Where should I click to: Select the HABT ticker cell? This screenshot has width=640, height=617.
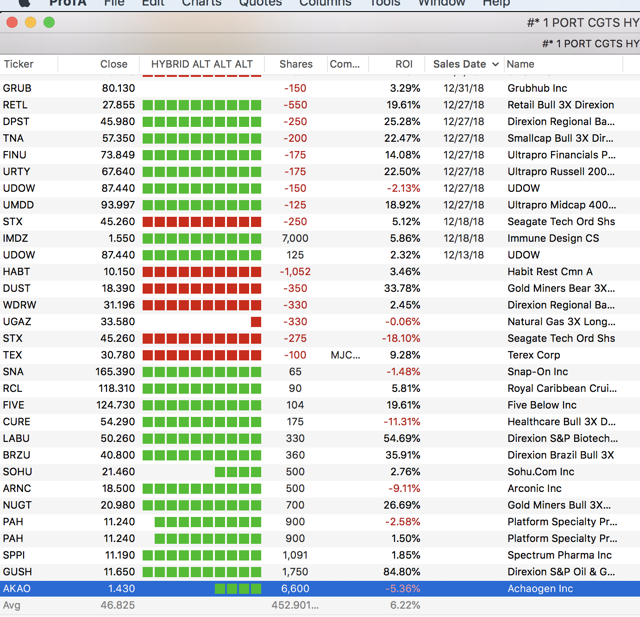(x=16, y=272)
